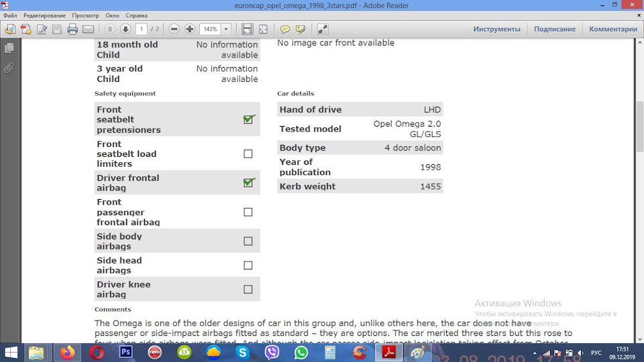Toggle Front seatbelt load limiters checkbox

(x=248, y=154)
